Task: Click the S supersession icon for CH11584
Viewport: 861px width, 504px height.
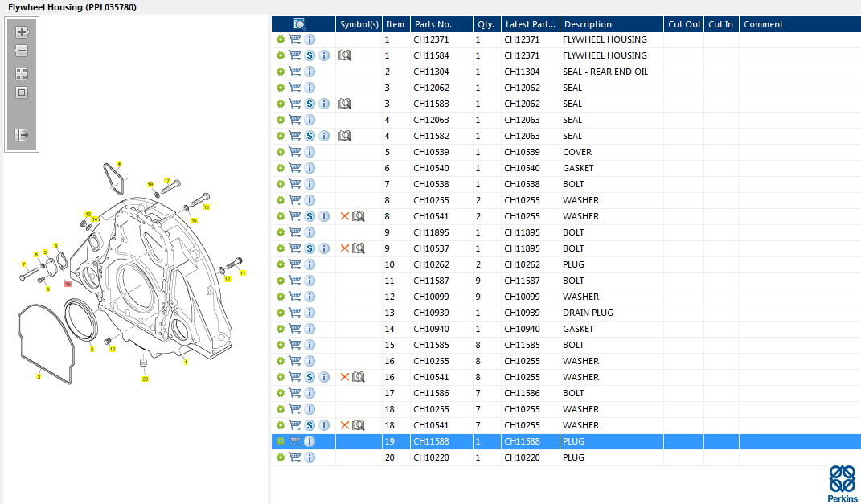Action: pyautogui.click(x=310, y=55)
